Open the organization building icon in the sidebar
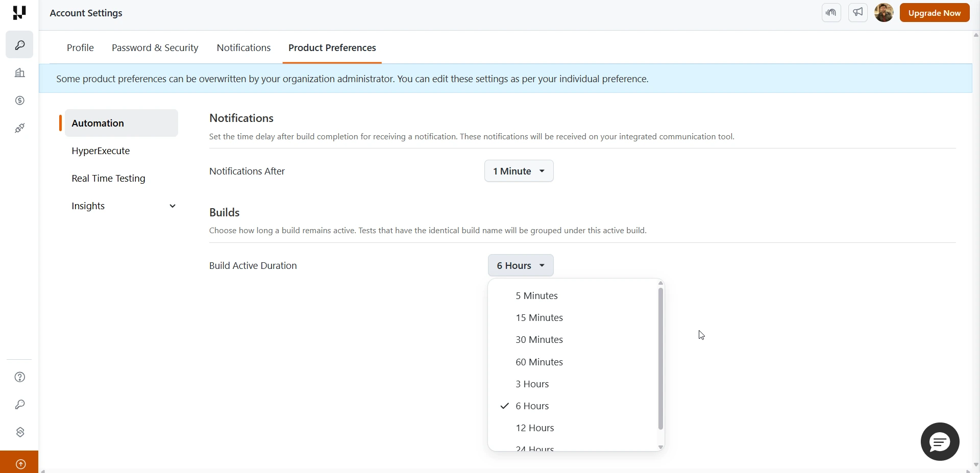Image resolution: width=980 pixels, height=473 pixels. pyautogui.click(x=19, y=73)
